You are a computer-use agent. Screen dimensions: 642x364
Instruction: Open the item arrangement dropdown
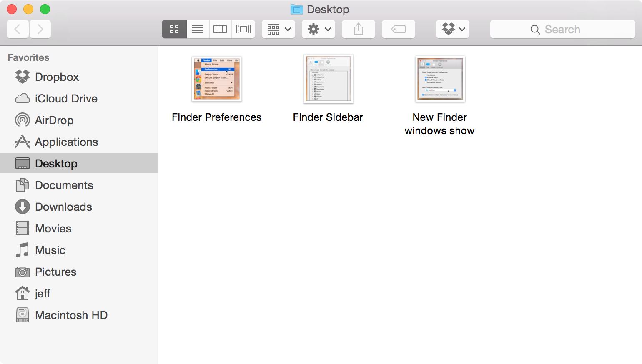tap(278, 29)
